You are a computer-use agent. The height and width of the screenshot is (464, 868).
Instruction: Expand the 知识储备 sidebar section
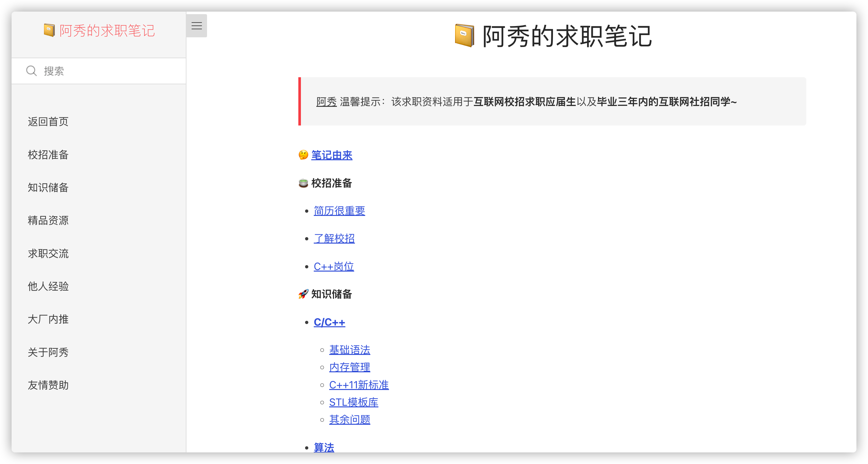click(x=48, y=188)
